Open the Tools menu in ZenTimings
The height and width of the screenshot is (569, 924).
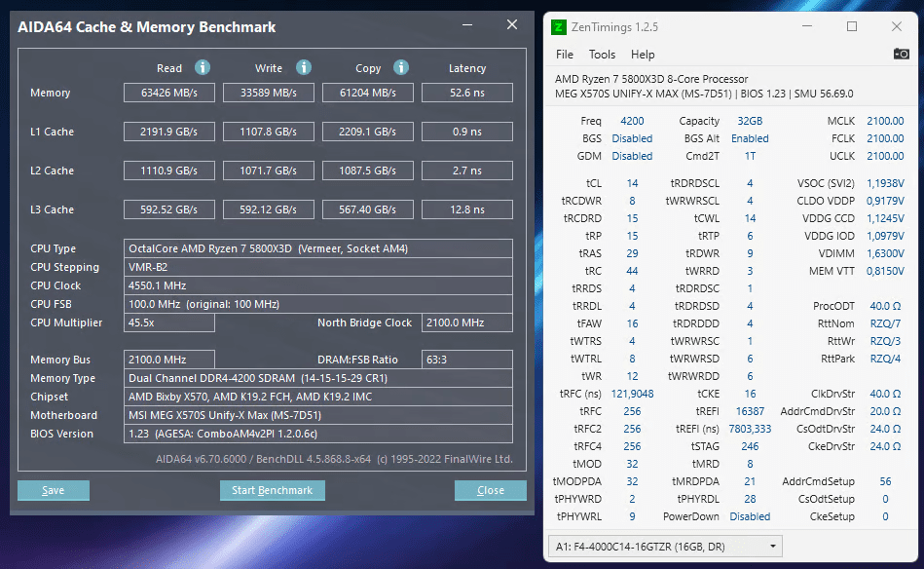602,55
